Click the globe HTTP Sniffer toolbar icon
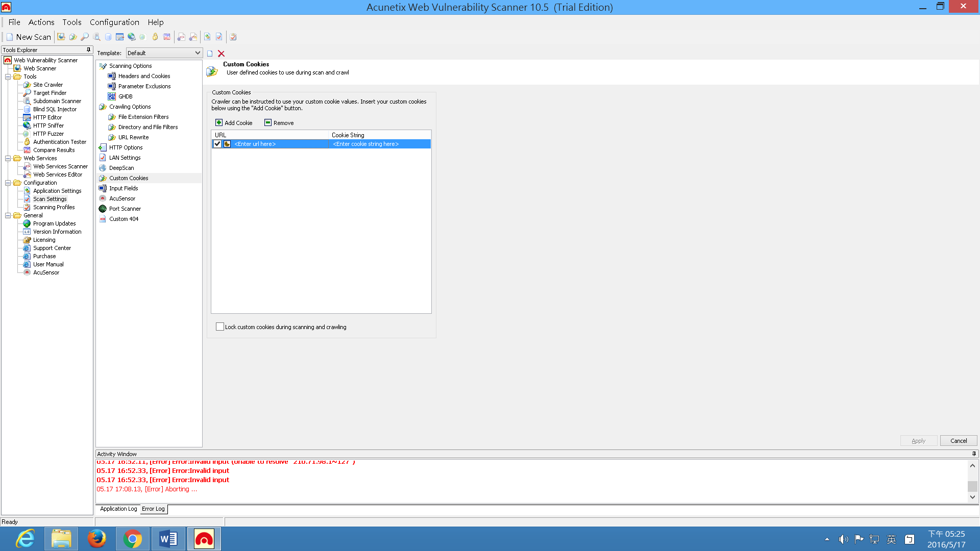Screen dimensions: 980x551 [131, 37]
